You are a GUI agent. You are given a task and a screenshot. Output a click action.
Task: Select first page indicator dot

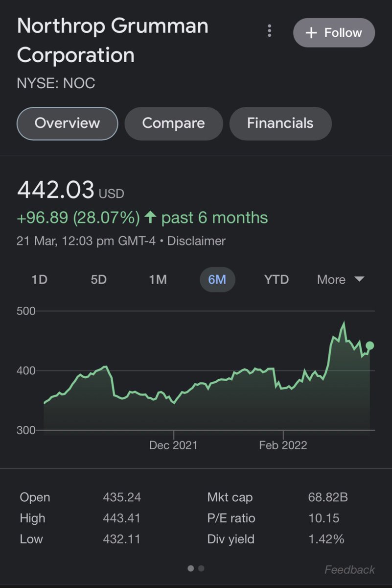pyautogui.click(x=191, y=568)
